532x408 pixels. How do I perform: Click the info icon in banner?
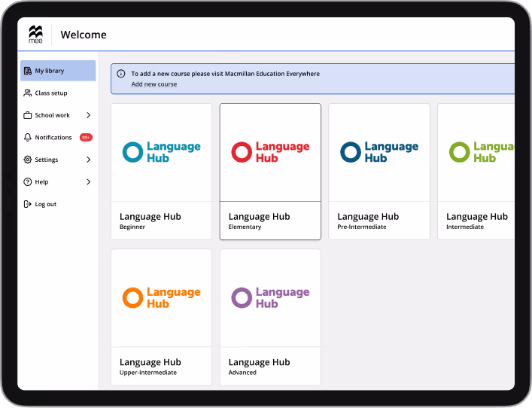pos(121,74)
